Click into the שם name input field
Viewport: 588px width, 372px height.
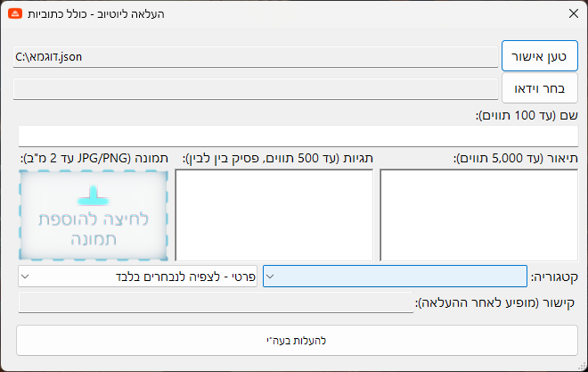coord(298,136)
